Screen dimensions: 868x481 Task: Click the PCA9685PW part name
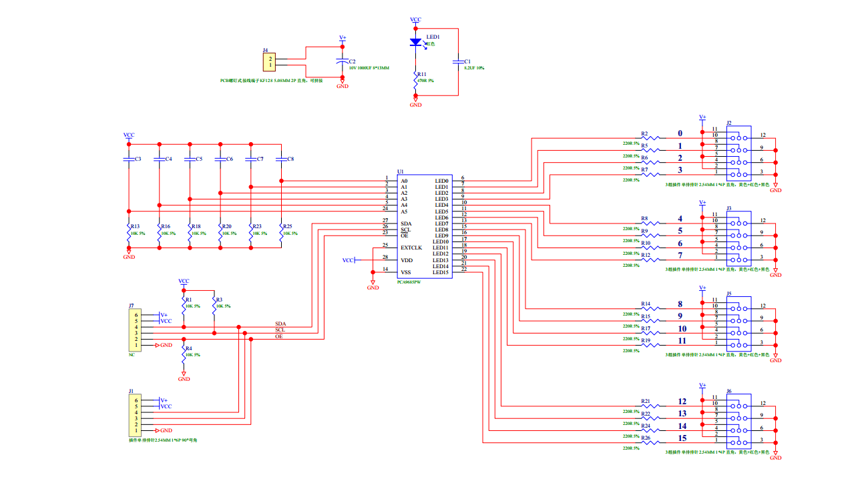pos(409,282)
